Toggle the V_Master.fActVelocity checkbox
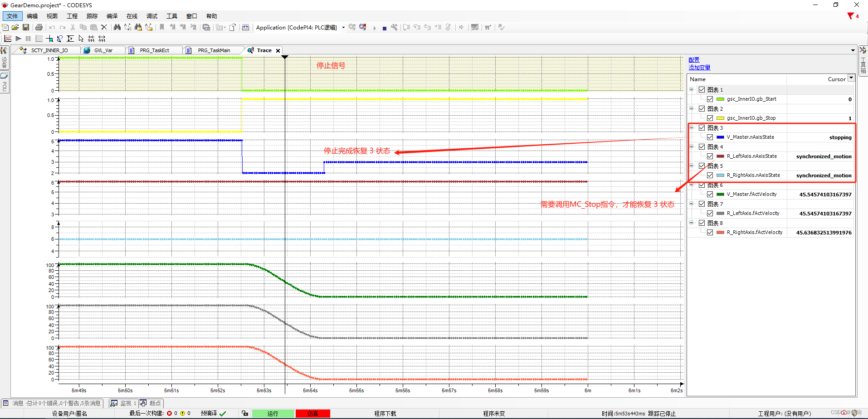 [710, 194]
